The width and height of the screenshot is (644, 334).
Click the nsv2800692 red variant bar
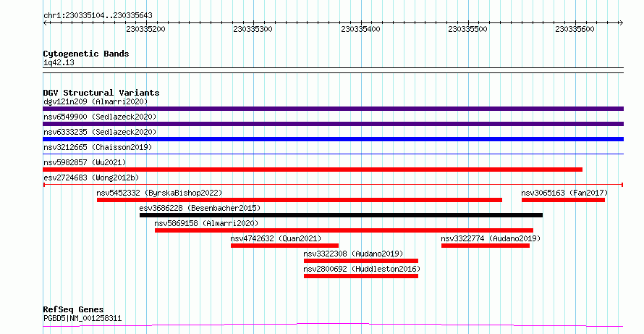(361, 276)
